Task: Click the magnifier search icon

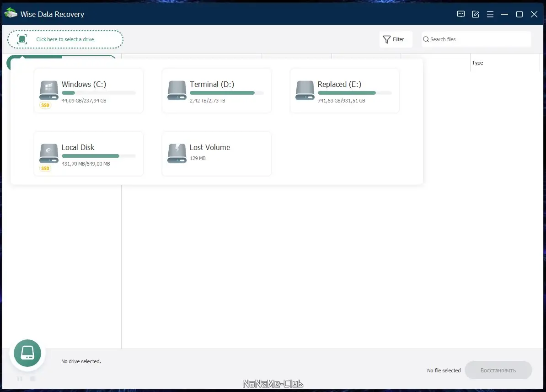Action: [x=426, y=39]
